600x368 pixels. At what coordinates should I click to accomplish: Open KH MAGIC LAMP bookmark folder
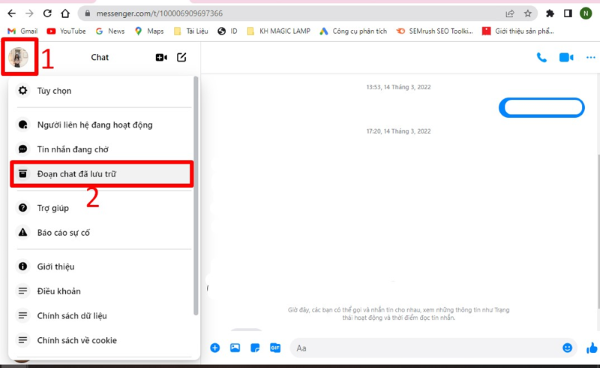(x=279, y=31)
